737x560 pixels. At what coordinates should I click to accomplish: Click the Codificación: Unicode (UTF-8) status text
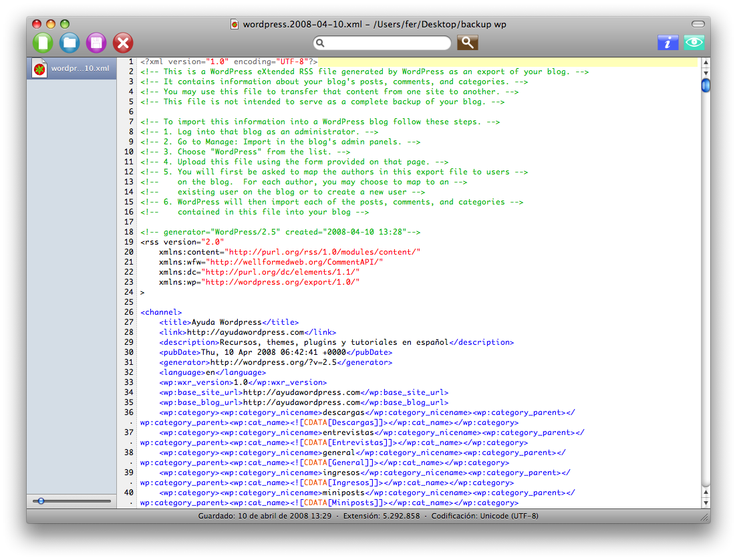(x=484, y=516)
